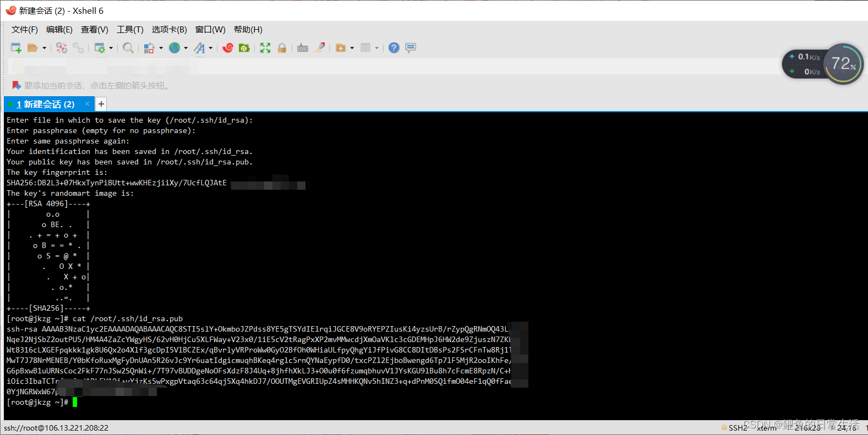Click the Highlight pen icon
This screenshot has width=868, height=435.
(x=319, y=48)
